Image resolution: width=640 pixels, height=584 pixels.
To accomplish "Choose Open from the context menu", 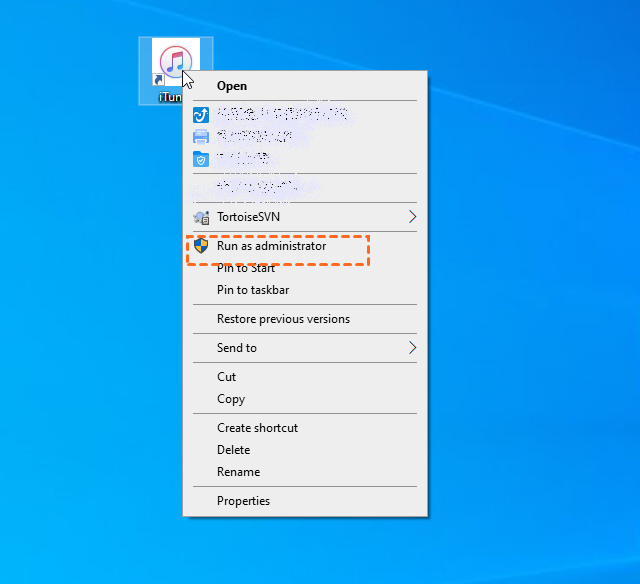I will coord(231,86).
